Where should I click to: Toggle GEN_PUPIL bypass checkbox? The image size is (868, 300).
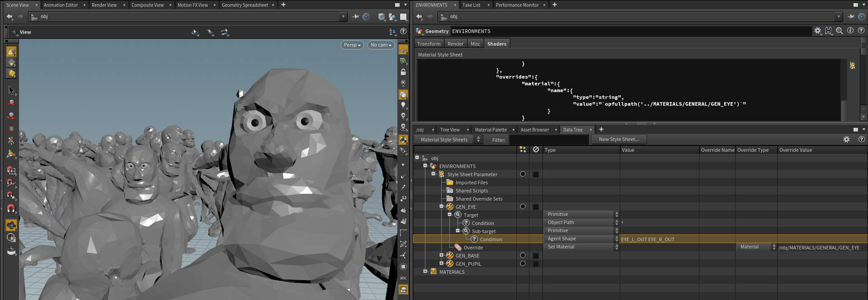tap(536, 264)
